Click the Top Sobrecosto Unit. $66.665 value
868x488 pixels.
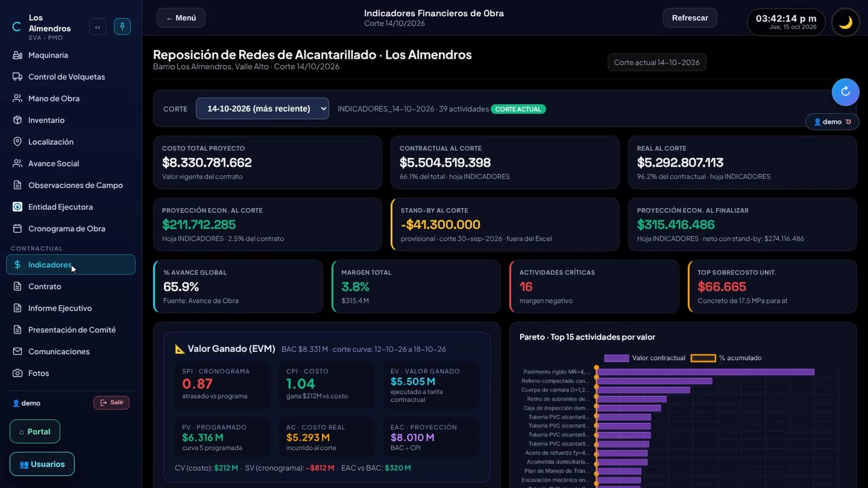722,286
